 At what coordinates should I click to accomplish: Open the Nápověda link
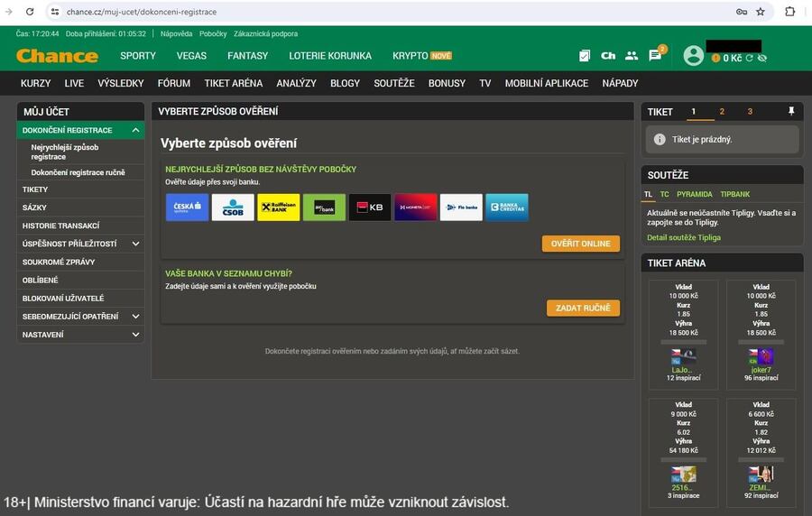coord(176,33)
